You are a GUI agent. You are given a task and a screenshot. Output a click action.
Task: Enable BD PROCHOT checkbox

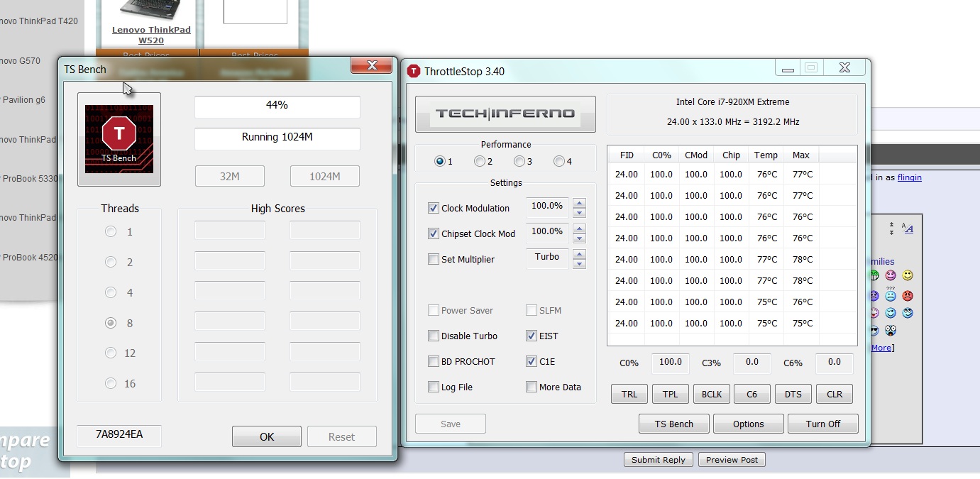[434, 361]
